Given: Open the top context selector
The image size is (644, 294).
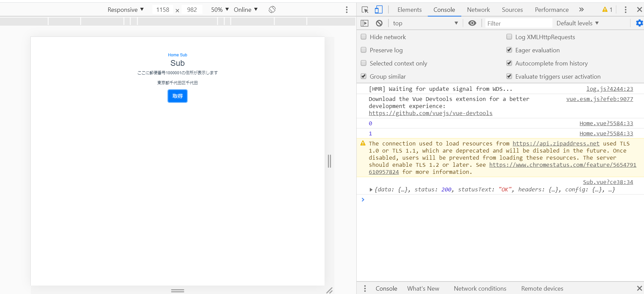Looking at the screenshot, I should click(x=426, y=23).
